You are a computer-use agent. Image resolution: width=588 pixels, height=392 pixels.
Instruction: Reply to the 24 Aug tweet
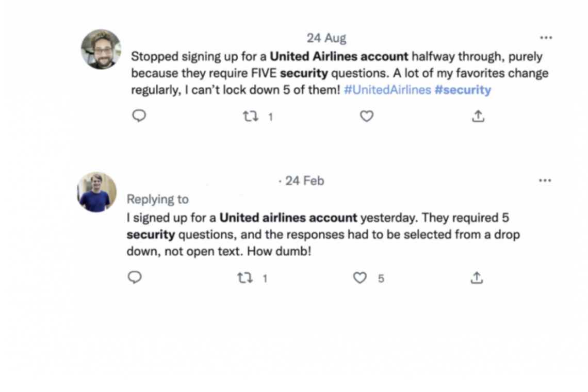(x=139, y=116)
